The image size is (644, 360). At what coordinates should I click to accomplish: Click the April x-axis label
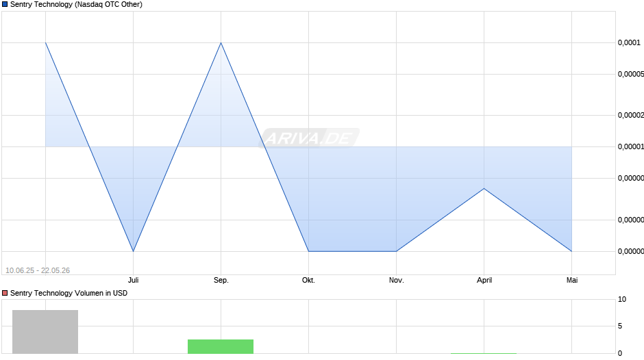[x=484, y=280]
